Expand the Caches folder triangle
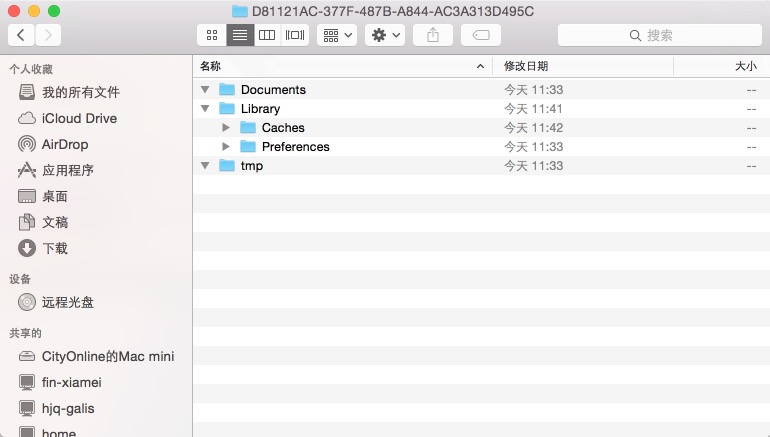The width and height of the screenshot is (770, 437). 226,128
